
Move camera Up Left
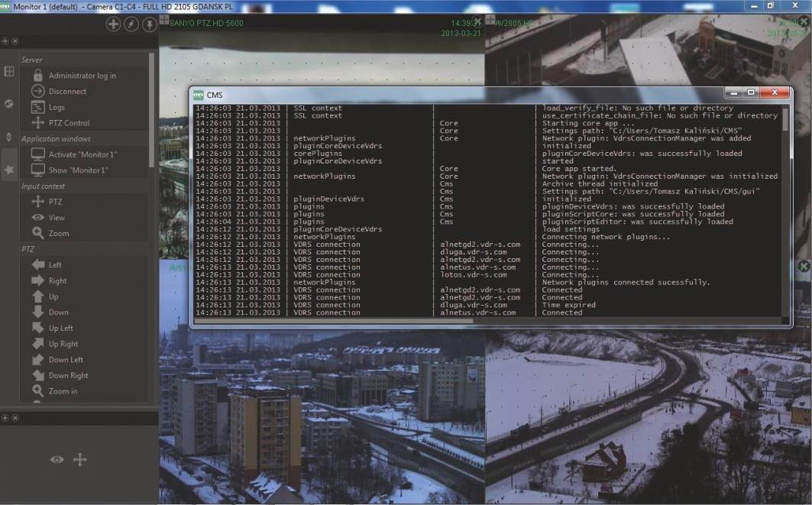point(61,329)
